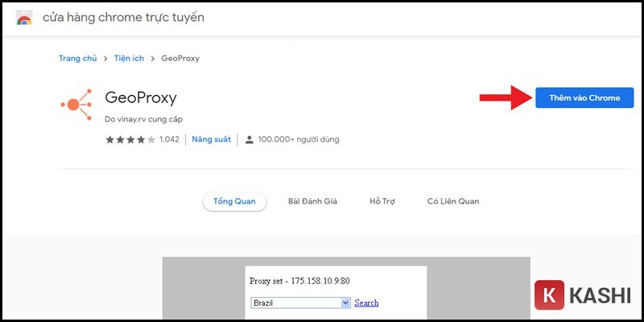Switch to the Hỗ Trợ tab
The height and width of the screenshot is (322, 644).
(x=382, y=201)
